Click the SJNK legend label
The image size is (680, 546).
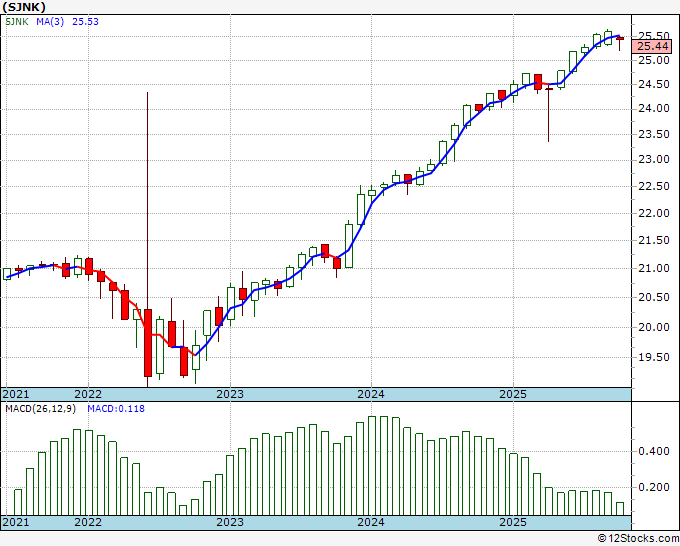click(x=17, y=22)
